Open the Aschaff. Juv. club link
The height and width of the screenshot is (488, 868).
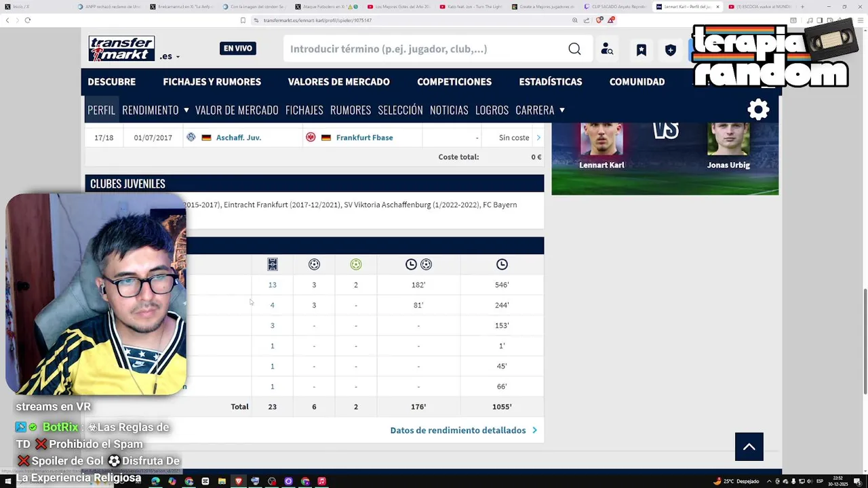(239, 138)
